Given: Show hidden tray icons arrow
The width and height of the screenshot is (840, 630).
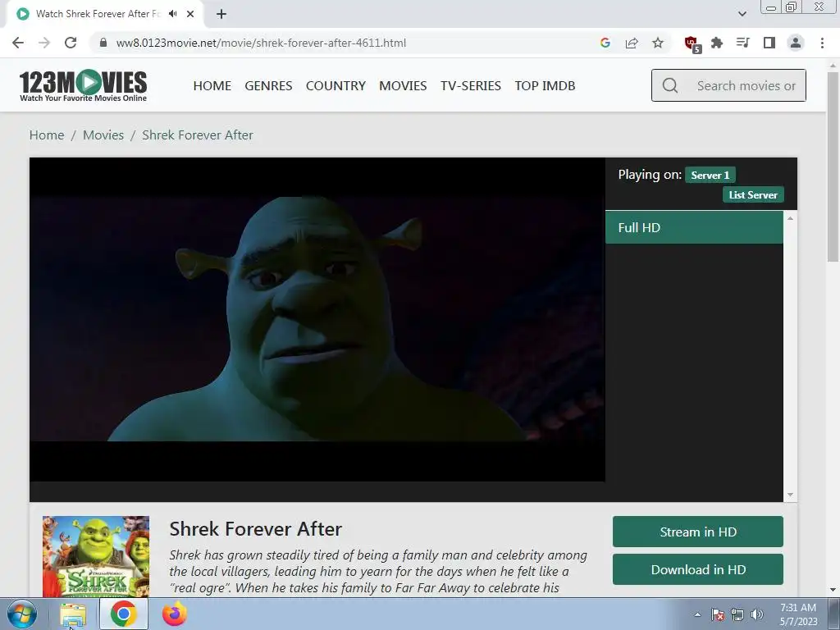Looking at the screenshot, I should 697,614.
